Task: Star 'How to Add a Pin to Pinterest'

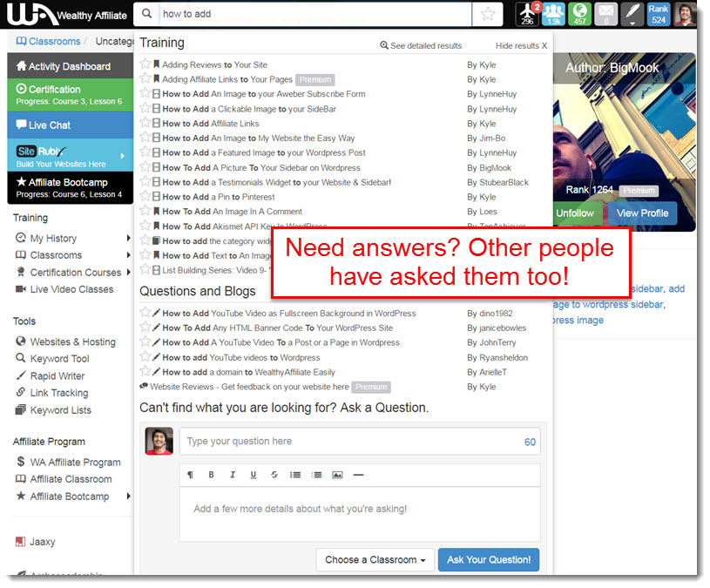Action: pos(145,196)
